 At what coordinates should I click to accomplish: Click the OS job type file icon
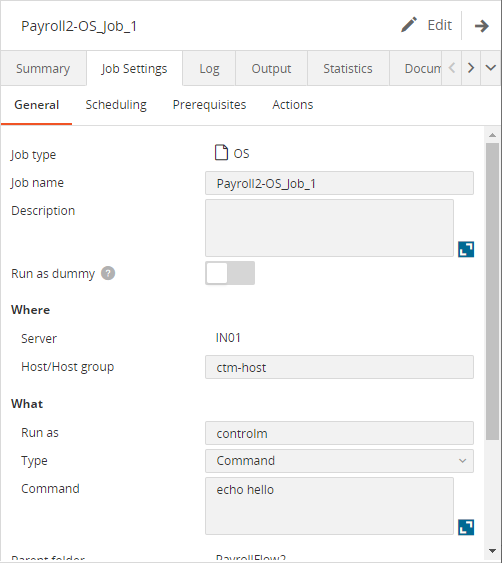[x=221, y=153]
